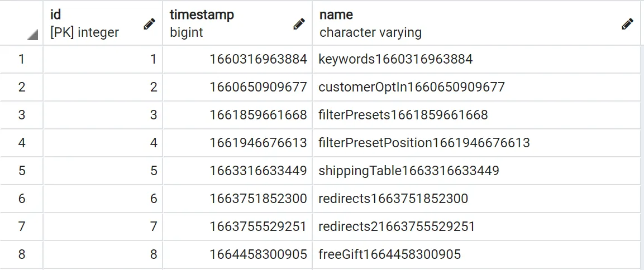Click the cell containing keywords1660316963884
644x270 pixels.
(x=395, y=59)
